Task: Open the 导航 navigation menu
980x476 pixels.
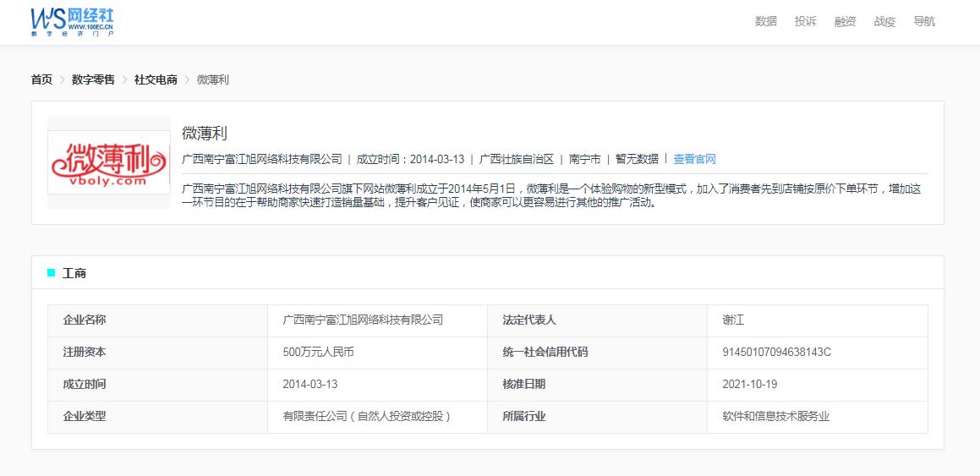Action: coord(924,21)
